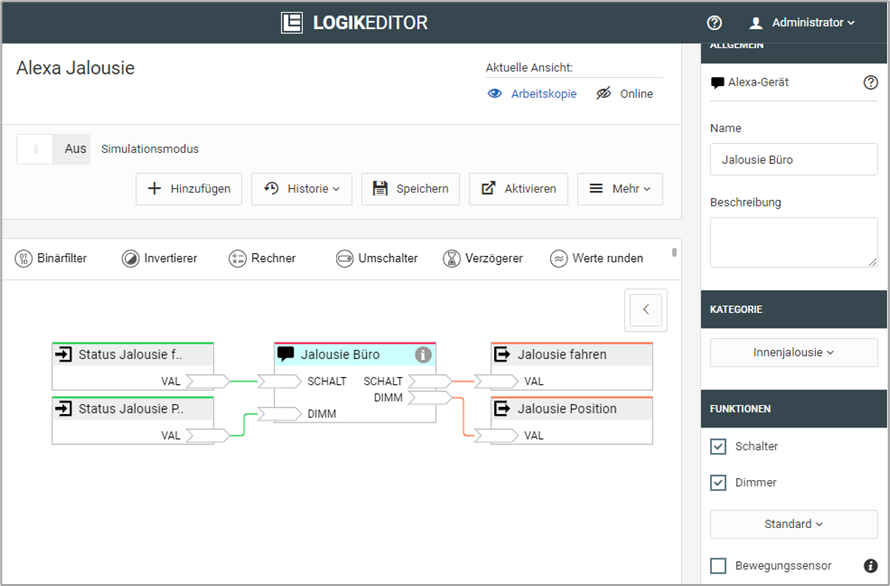This screenshot has height=586, width=890.
Task: Switch to the Online view
Action: point(624,94)
